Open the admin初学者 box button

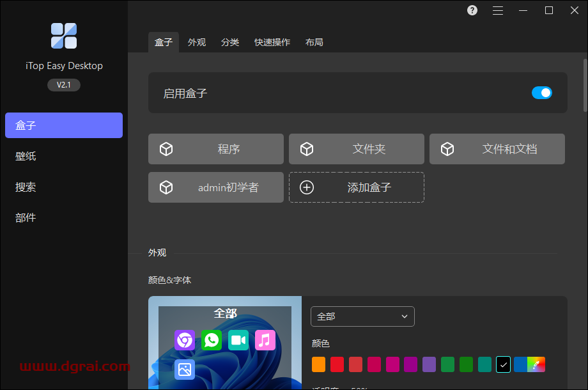pos(216,187)
